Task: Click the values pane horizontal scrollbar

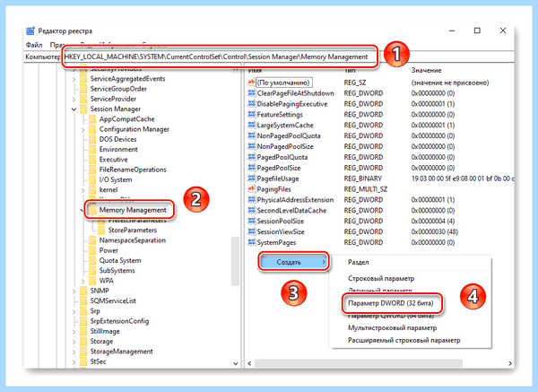Action: click(x=358, y=363)
